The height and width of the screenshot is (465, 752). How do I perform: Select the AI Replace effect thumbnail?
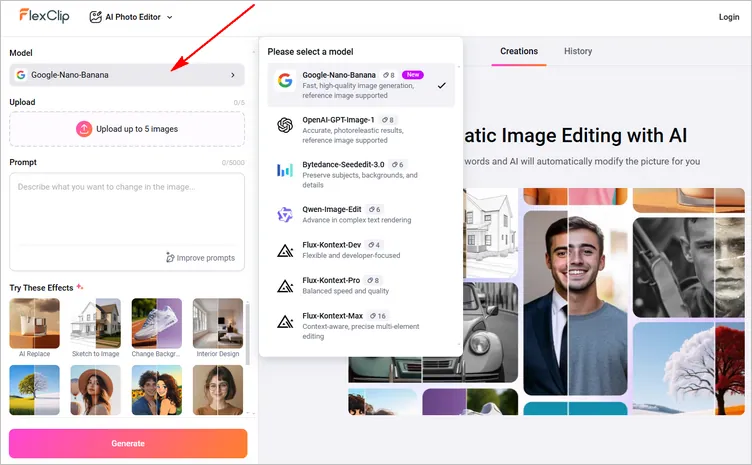35,324
